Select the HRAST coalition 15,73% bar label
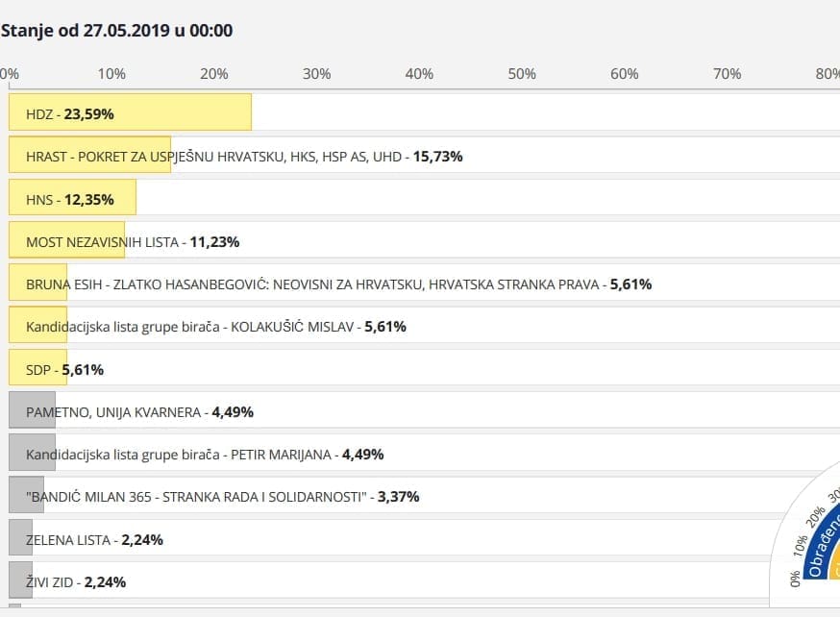 coord(244,156)
